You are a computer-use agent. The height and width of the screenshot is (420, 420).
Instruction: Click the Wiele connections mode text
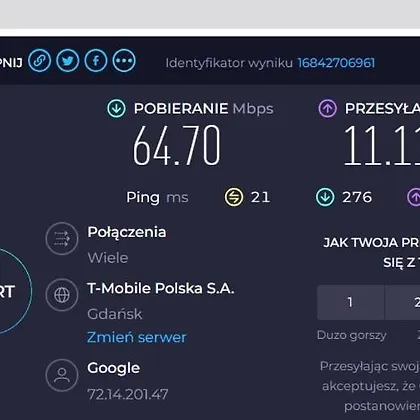pos(108,258)
